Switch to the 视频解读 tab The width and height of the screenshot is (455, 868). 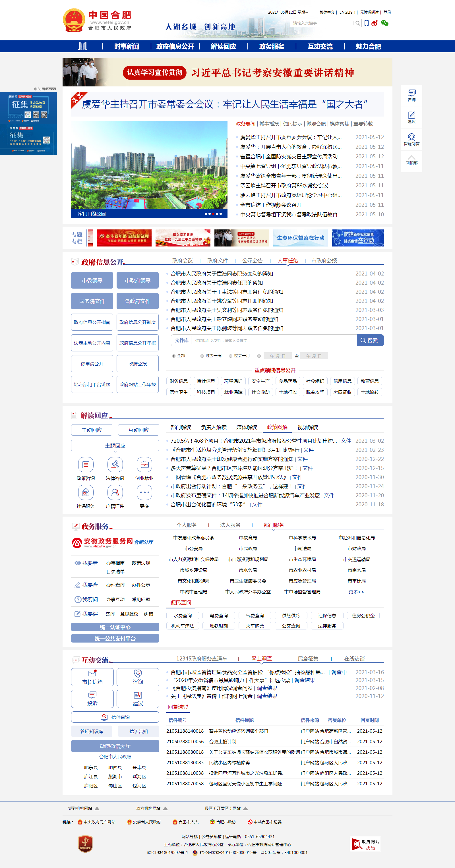(307, 427)
